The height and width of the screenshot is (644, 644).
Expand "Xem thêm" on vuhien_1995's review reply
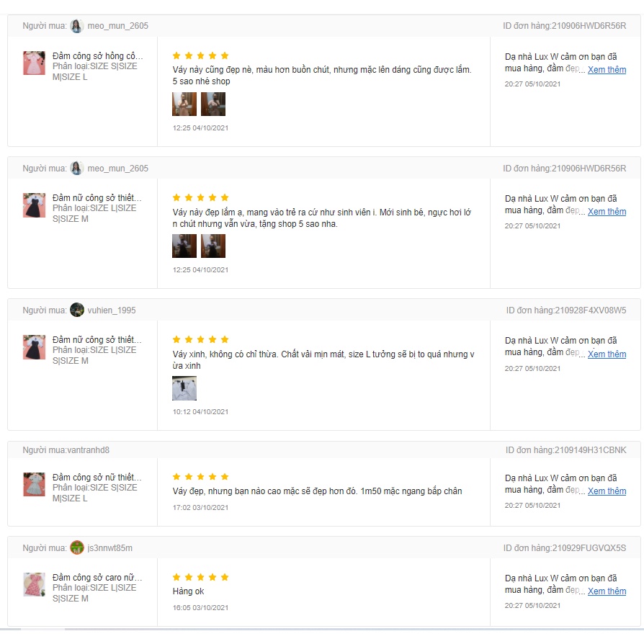(607, 354)
